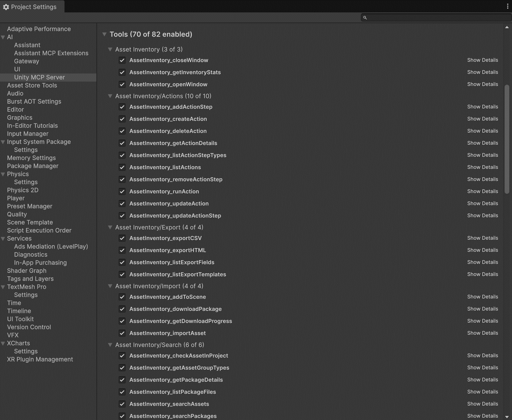
Task: Show details for AssetInventory_closeWindow
Action: (x=482, y=60)
